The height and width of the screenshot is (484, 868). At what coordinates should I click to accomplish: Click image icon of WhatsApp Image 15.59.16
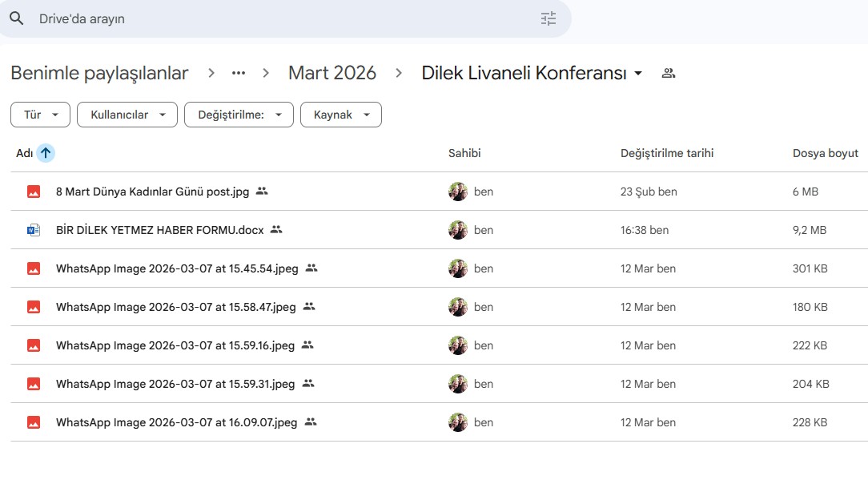coord(33,345)
